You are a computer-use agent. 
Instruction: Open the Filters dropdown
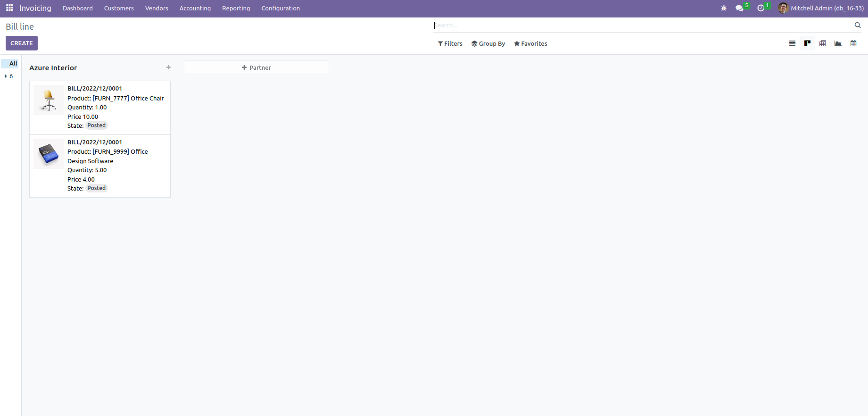(x=450, y=43)
